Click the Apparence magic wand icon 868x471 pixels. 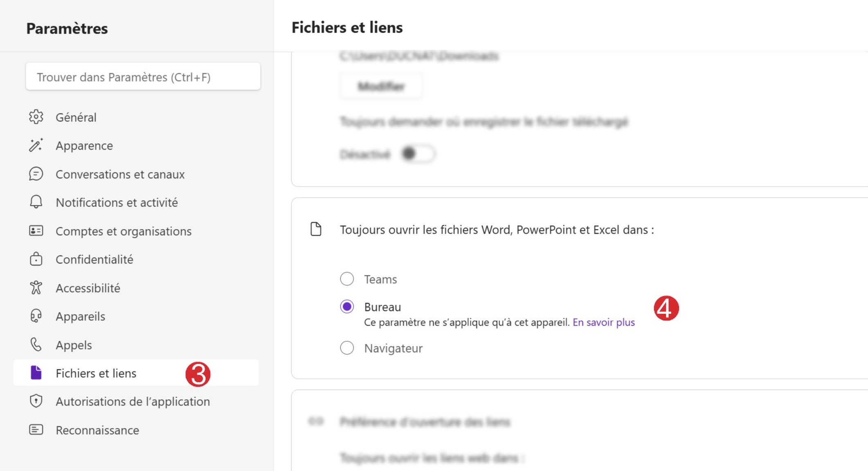(x=36, y=145)
